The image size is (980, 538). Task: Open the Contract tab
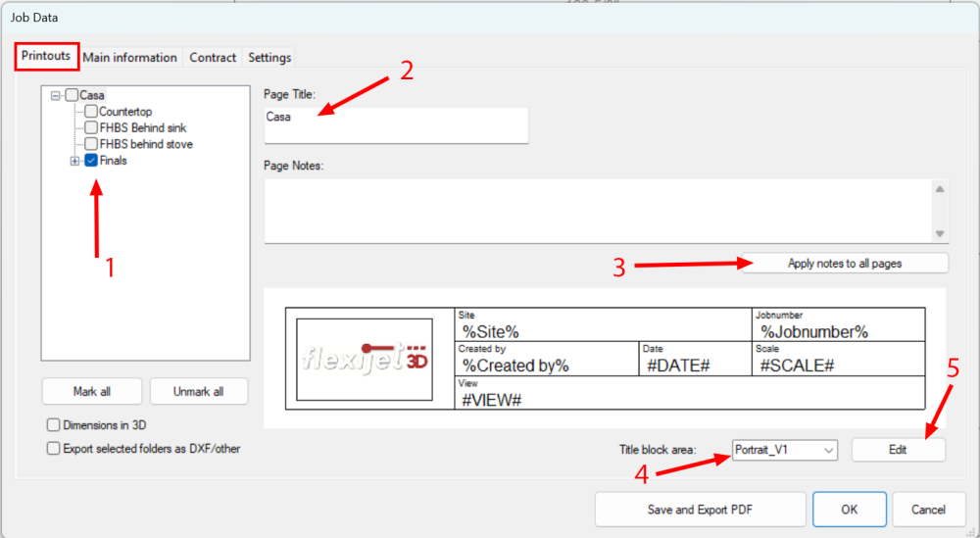point(213,58)
